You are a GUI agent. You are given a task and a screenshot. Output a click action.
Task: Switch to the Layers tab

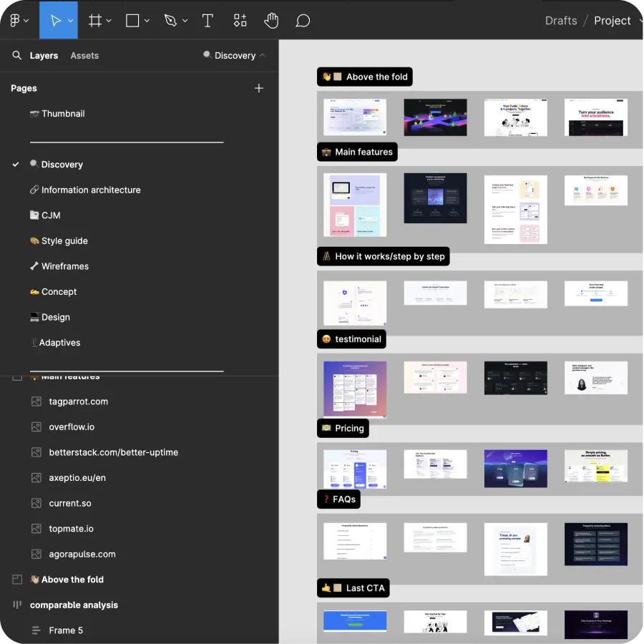(x=44, y=55)
